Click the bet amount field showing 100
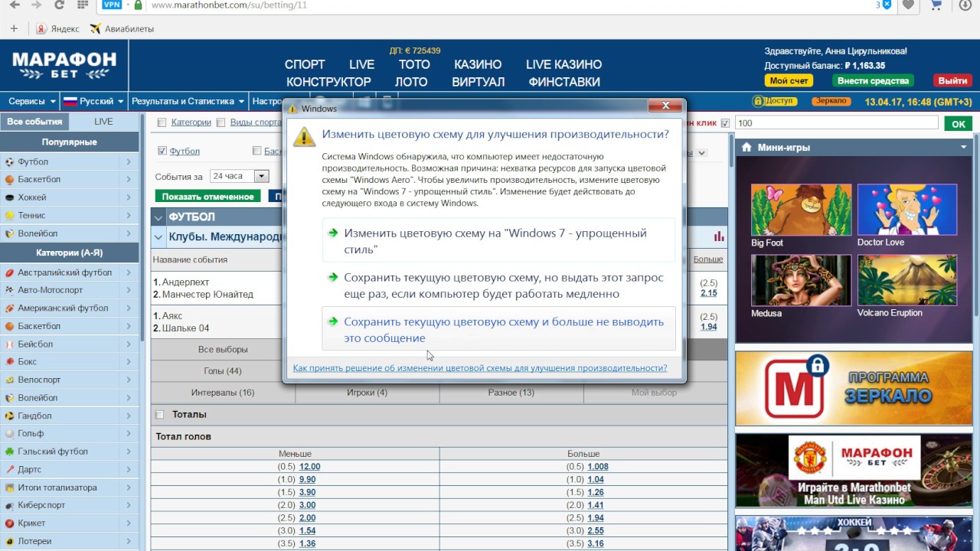Screen dimensions: 980x551 (x=836, y=123)
